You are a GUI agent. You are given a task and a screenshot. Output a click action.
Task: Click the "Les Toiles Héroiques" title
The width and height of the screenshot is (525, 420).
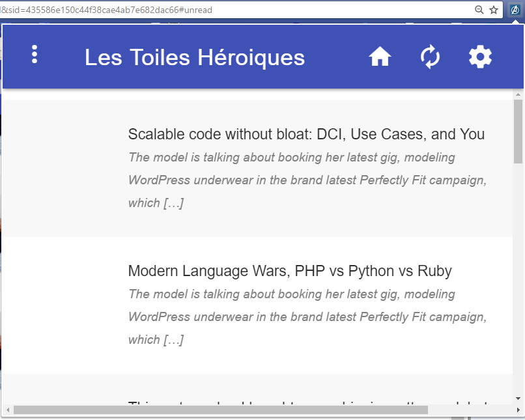194,57
